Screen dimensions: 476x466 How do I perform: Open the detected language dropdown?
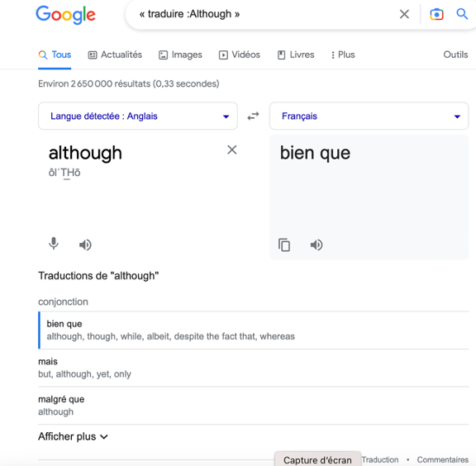[138, 116]
